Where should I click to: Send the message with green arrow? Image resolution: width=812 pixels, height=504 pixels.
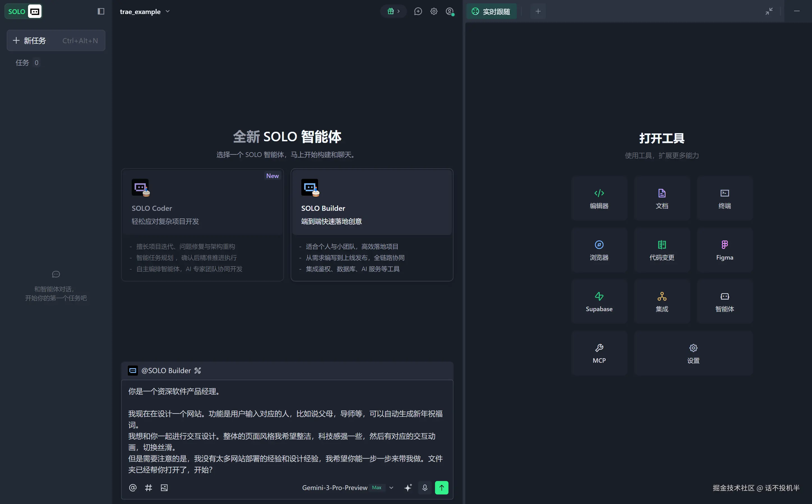pyautogui.click(x=441, y=488)
